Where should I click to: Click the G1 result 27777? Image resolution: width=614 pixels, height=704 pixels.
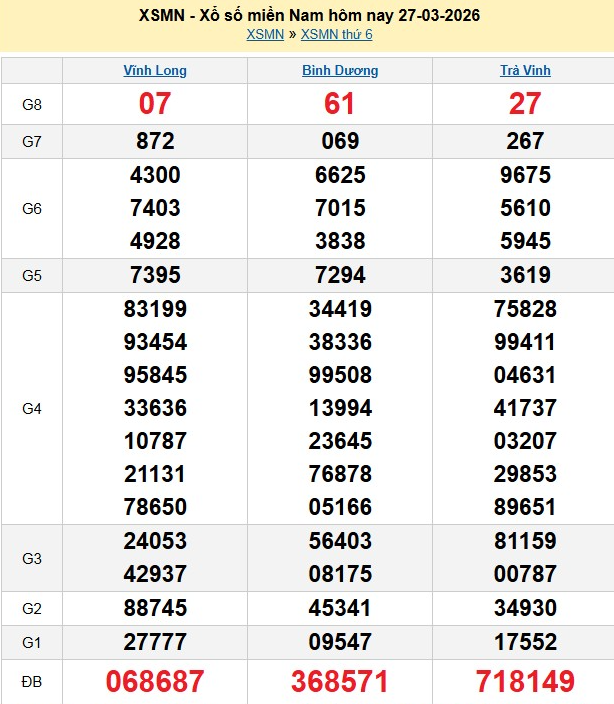click(155, 641)
